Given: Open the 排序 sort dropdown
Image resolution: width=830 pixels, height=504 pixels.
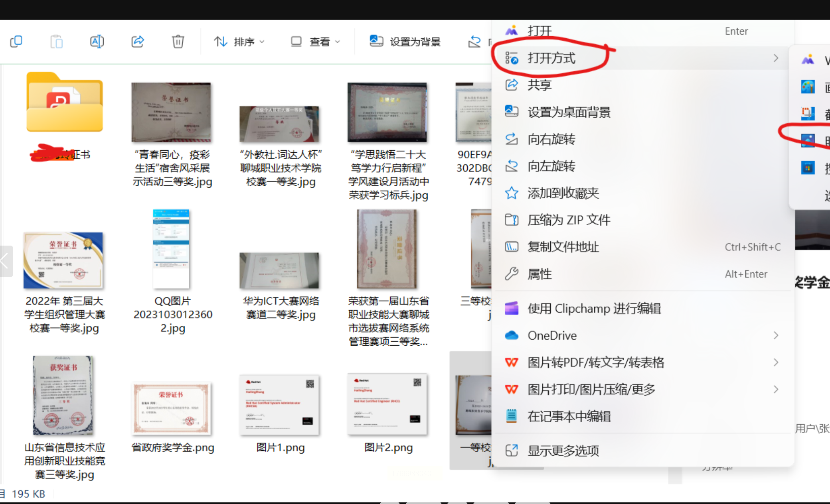Looking at the screenshot, I should (x=239, y=41).
